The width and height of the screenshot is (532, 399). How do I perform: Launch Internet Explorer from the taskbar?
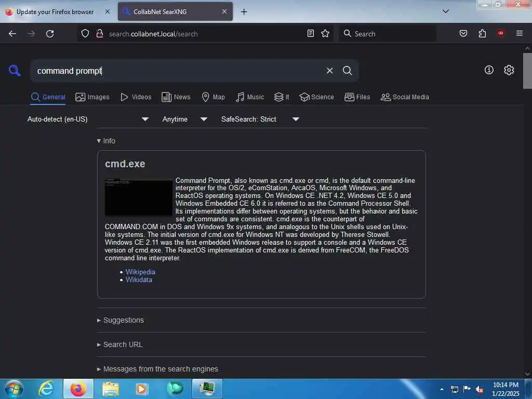pos(46,389)
